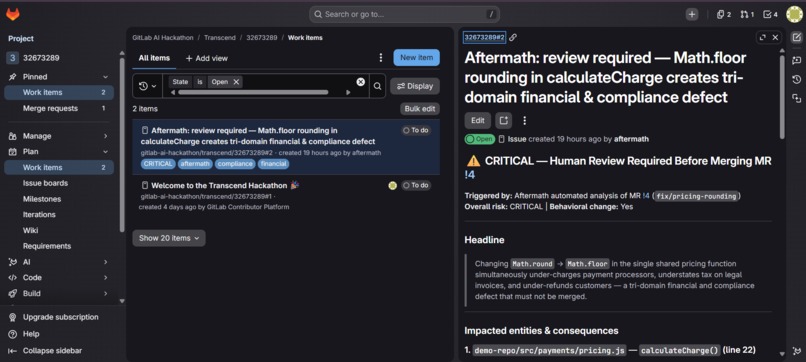Open the kebab menu next to Add view

click(x=381, y=58)
